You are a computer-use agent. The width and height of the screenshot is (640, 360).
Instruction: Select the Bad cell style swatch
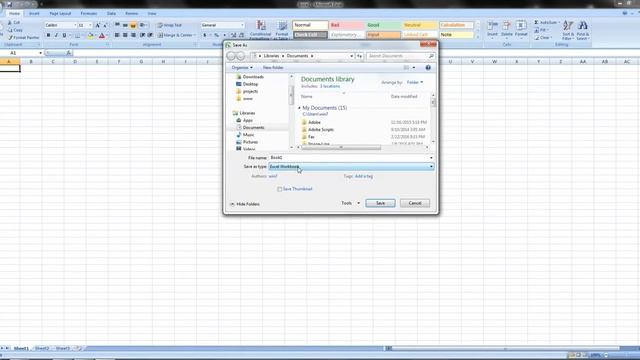point(346,25)
